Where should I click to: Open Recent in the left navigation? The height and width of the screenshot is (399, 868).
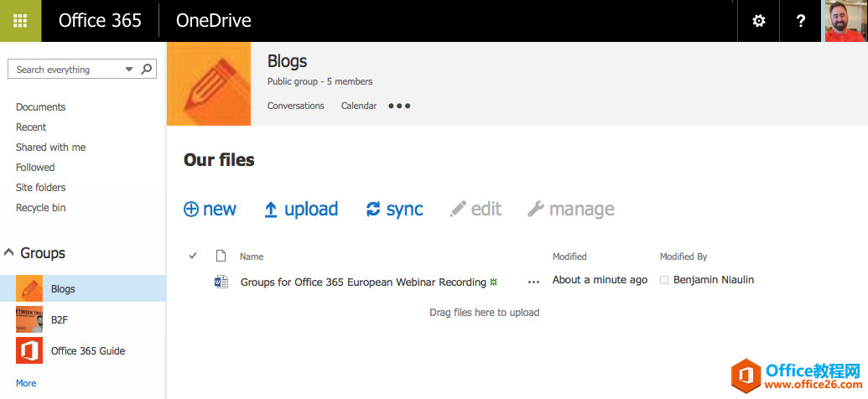[31, 127]
